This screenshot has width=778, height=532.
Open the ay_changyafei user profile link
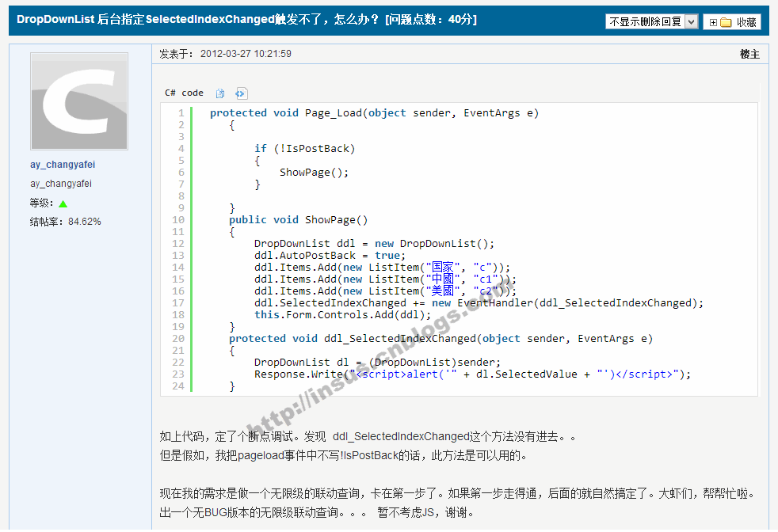[x=63, y=165]
